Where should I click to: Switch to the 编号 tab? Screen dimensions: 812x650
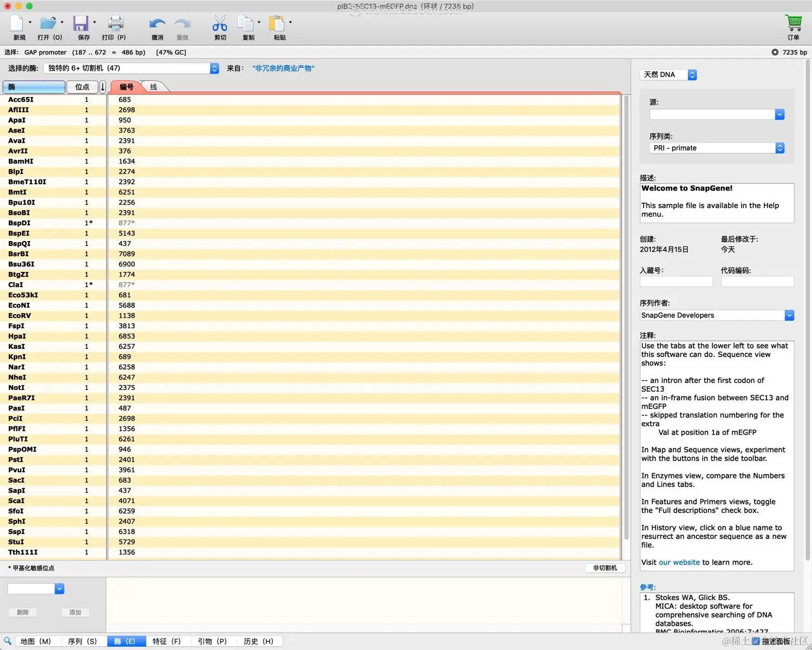click(127, 87)
